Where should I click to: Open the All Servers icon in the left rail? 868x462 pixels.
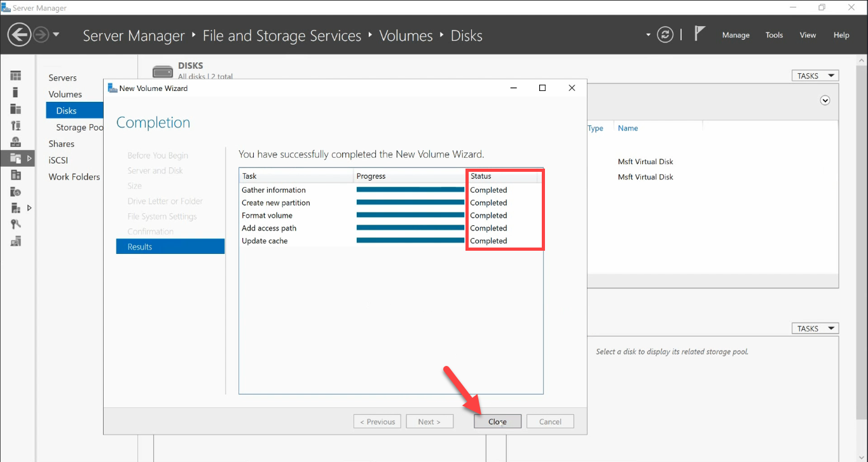(16, 109)
